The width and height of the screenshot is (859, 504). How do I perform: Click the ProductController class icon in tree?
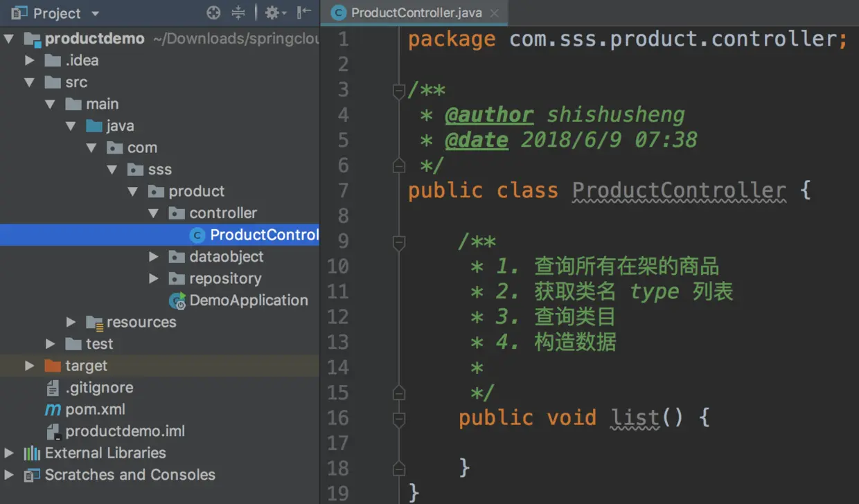click(197, 235)
